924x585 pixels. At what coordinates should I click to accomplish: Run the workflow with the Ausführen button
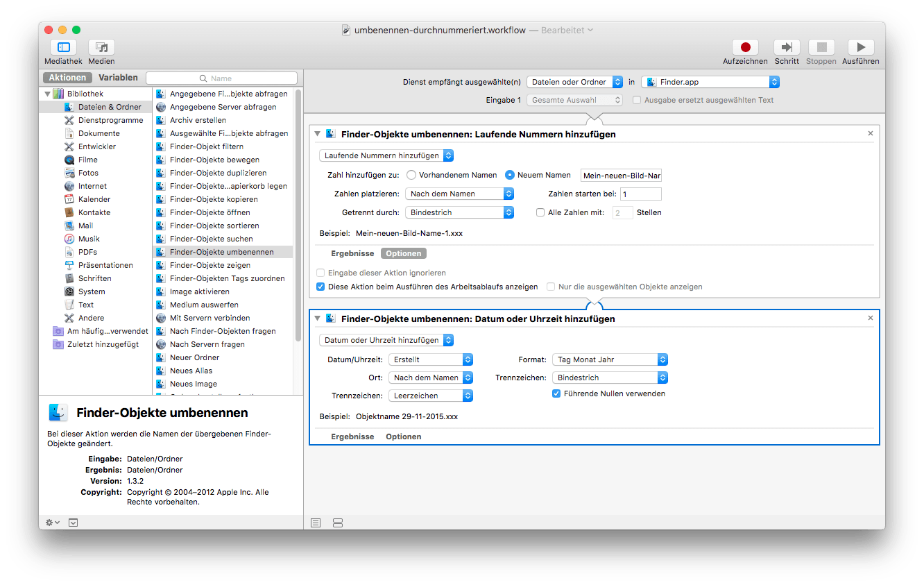[x=861, y=47]
